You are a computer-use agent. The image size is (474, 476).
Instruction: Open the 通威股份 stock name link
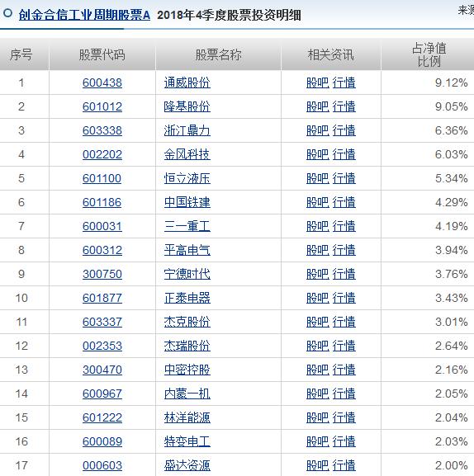pyautogui.click(x=187, y=82)
